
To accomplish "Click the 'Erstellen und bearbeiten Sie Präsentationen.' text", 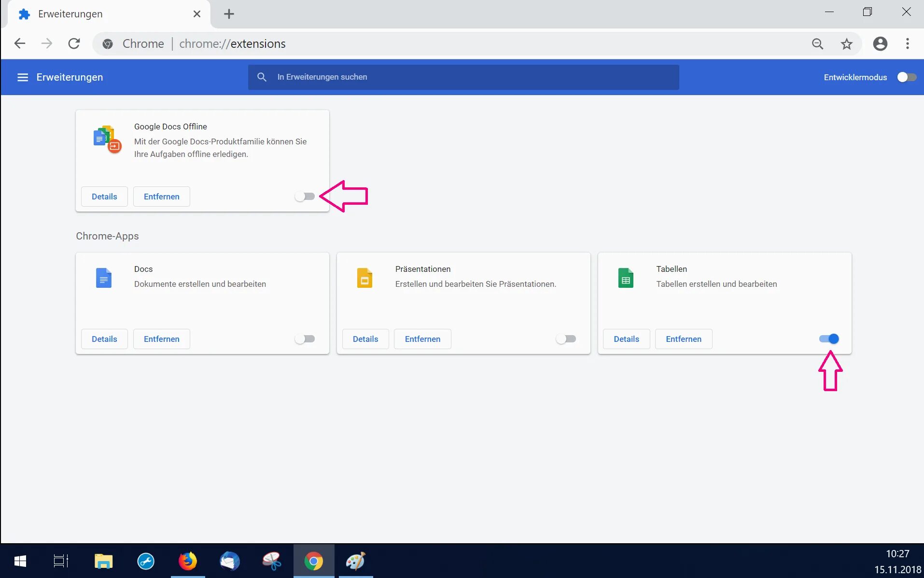I will [476, 284].
